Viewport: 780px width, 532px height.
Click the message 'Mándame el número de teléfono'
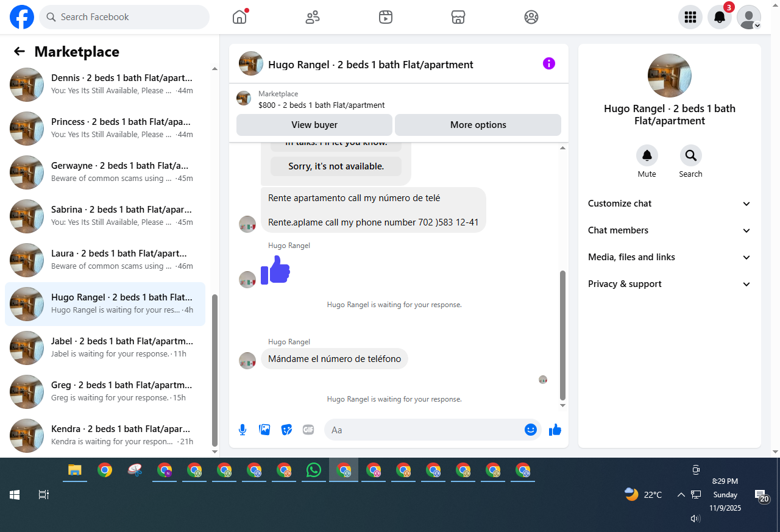335,359
